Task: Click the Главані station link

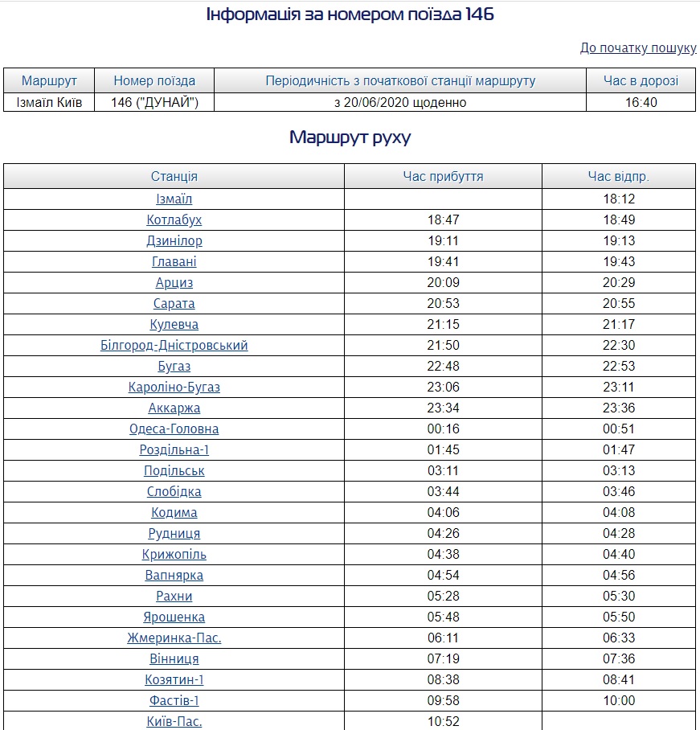Action: (x=174, y=262)
